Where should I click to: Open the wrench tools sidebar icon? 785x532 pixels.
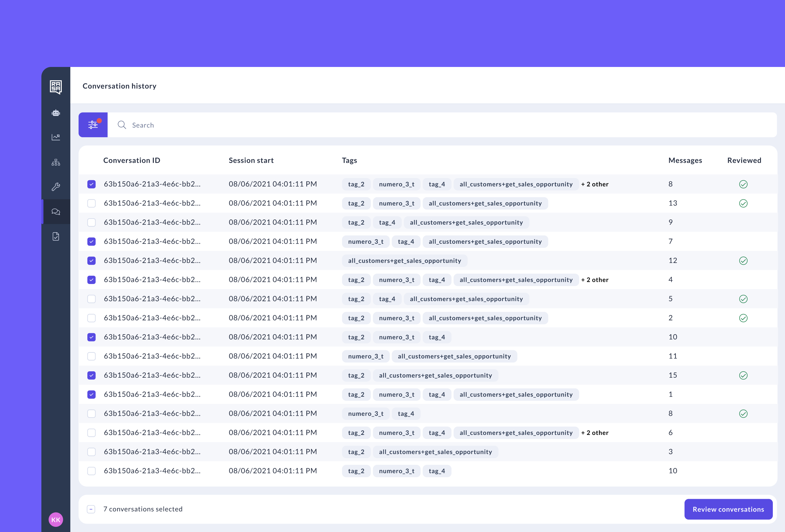(56, 187)
